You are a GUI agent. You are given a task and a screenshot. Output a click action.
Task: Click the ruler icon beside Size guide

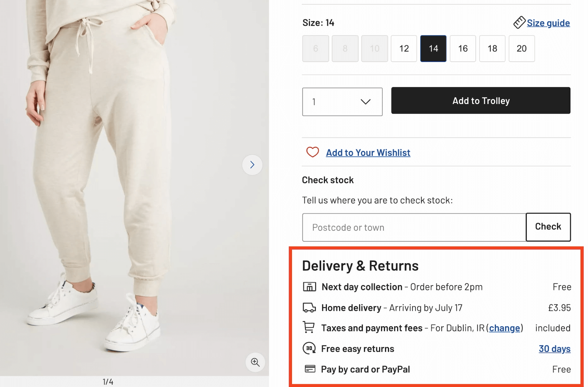point(519,22)
